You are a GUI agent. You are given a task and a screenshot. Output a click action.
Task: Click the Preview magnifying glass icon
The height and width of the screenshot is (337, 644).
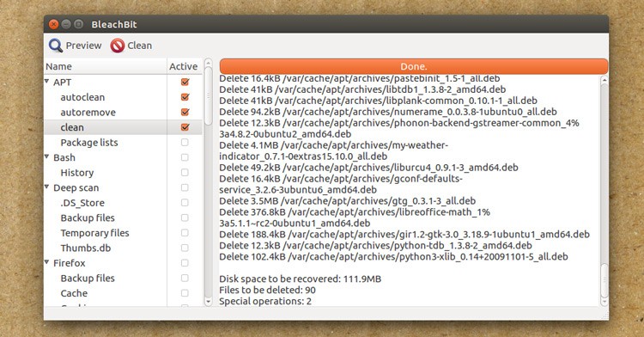click(56, 46)
